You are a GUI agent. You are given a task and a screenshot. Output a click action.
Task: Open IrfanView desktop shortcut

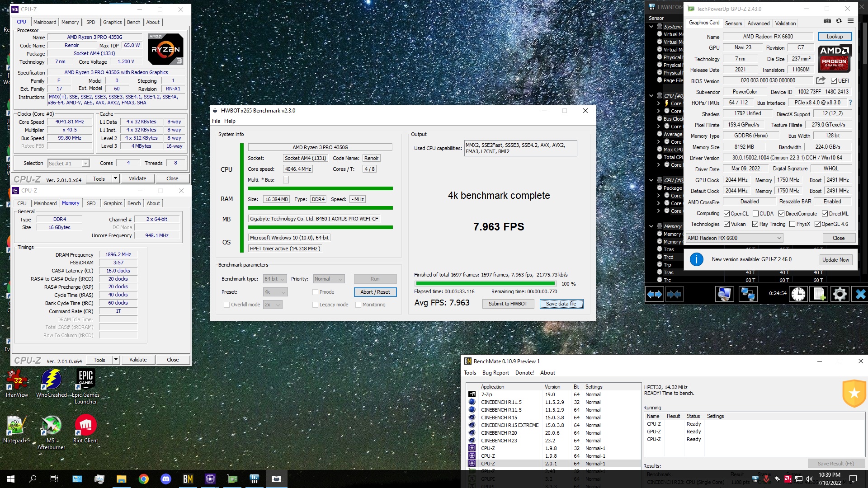(x=17, y=383)
